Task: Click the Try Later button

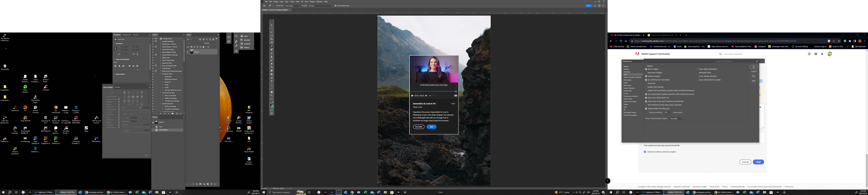Action: coord(419,127)
